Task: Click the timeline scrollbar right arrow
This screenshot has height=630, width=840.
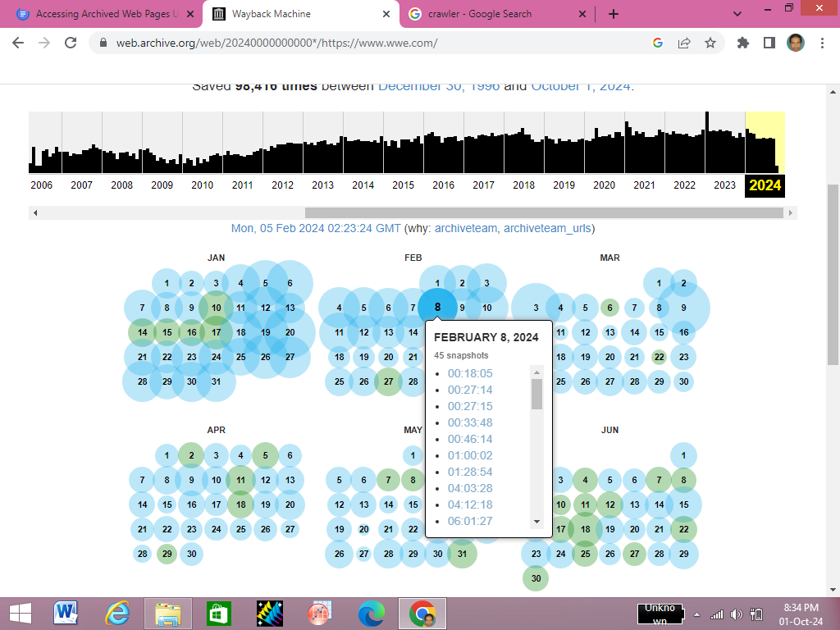Action: coord(791,213)
